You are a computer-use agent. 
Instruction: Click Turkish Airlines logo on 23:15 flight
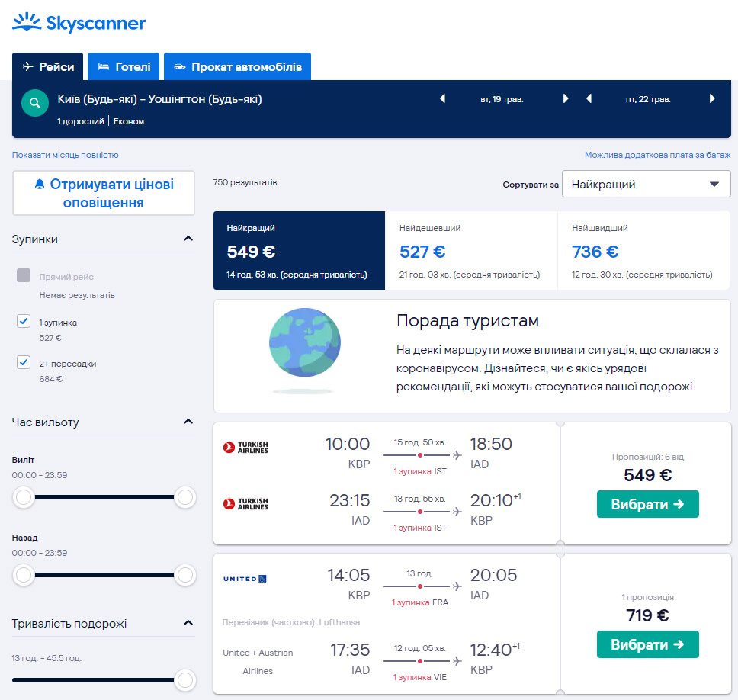tap(245, 504)
